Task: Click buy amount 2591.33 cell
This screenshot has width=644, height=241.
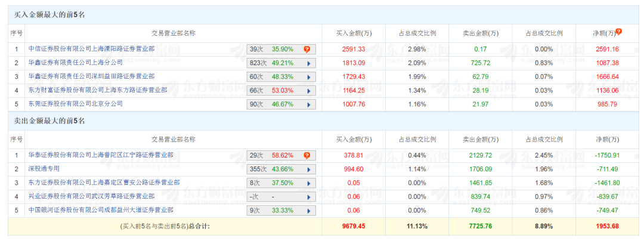Action: click(x=354, y=50)
